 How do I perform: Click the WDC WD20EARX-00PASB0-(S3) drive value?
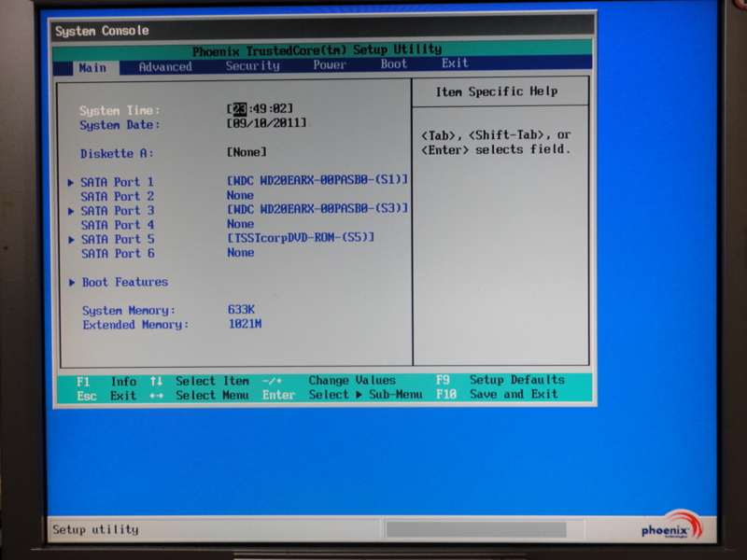tap(317, 208)
